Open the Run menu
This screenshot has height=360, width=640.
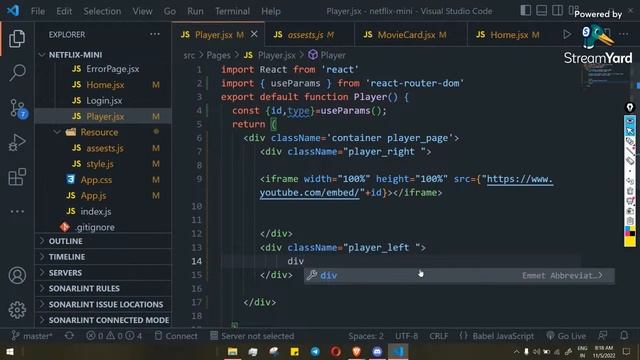[195, 11]
